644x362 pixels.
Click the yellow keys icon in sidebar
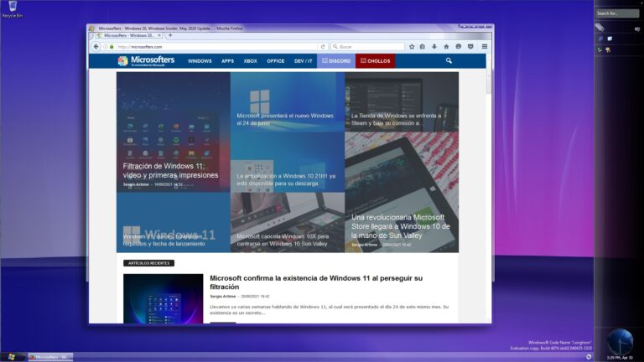(608, 49)
